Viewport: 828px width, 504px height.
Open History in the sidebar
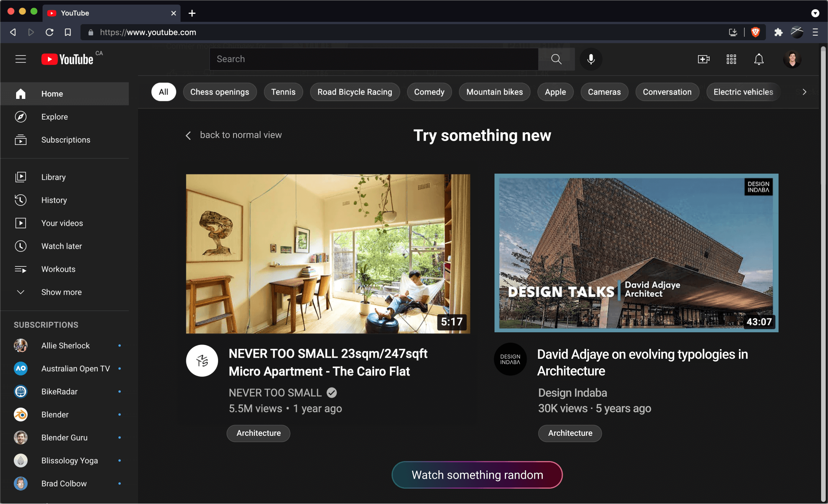[54, 200]
